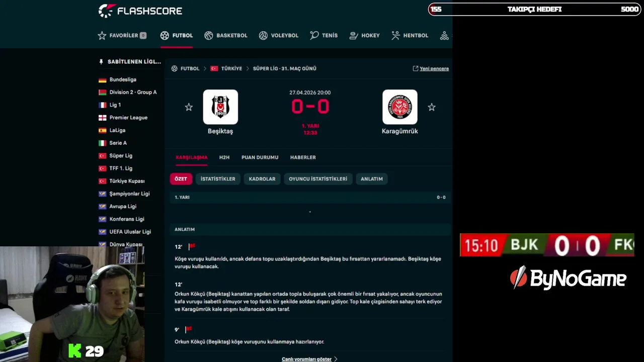Select the Özet sub-tab
The height and width of the screenshot is (362, 644).
click(x=181, y=179)
